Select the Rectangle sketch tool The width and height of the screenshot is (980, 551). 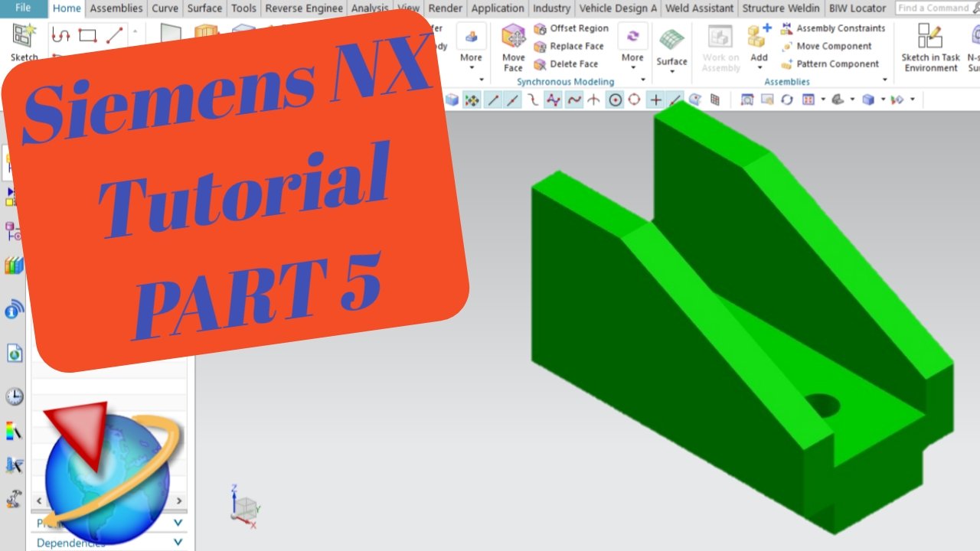coord(87,35)
